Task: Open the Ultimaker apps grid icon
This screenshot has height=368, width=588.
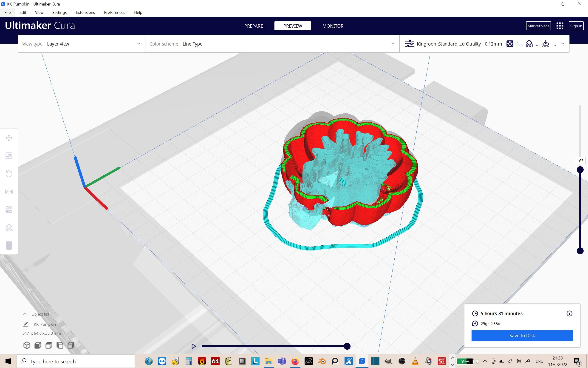Action: tap(560, 26)
